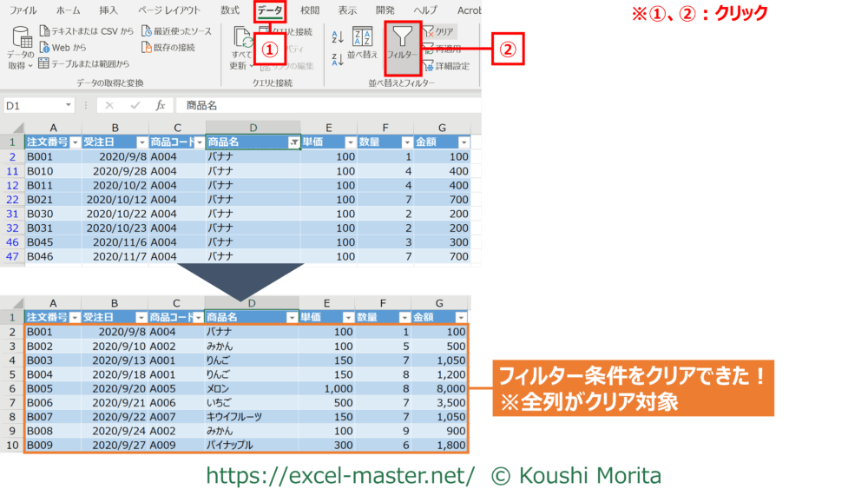This screenshot has height=489, width=868.
Task: Click the formula bar showing 商品名
Action: (330, 105)
